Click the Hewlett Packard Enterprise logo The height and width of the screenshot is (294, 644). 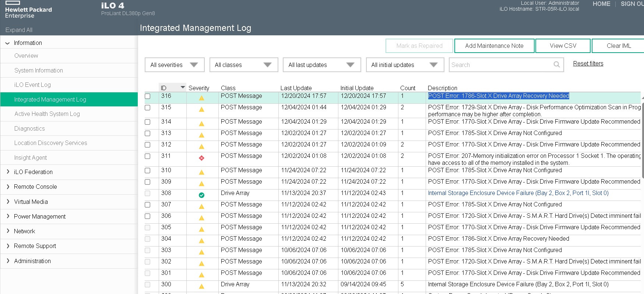click(28, 10)
